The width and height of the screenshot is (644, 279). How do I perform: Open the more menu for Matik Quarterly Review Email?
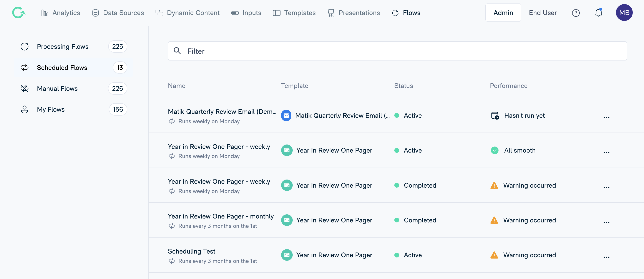click(x=606, y=117)
